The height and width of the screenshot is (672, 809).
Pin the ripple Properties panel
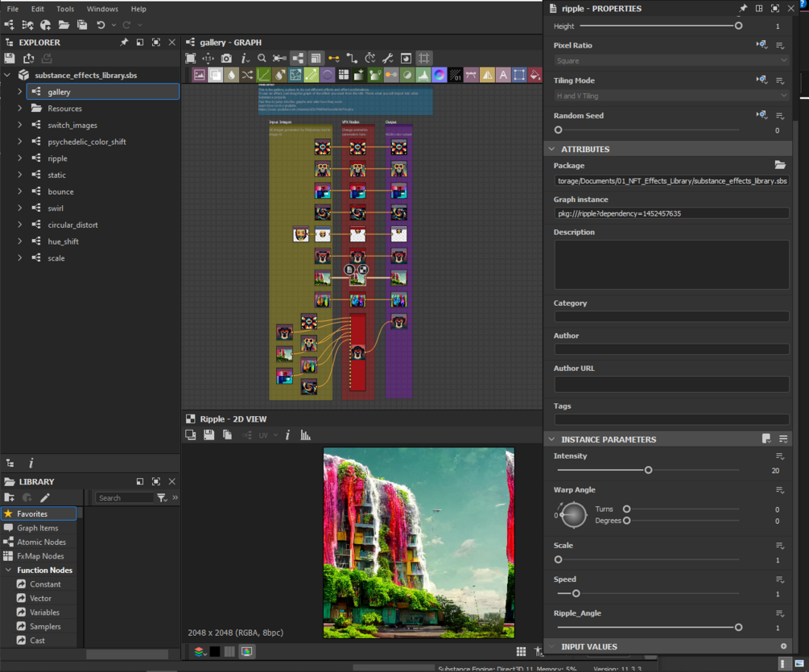(x=743, y=8)
